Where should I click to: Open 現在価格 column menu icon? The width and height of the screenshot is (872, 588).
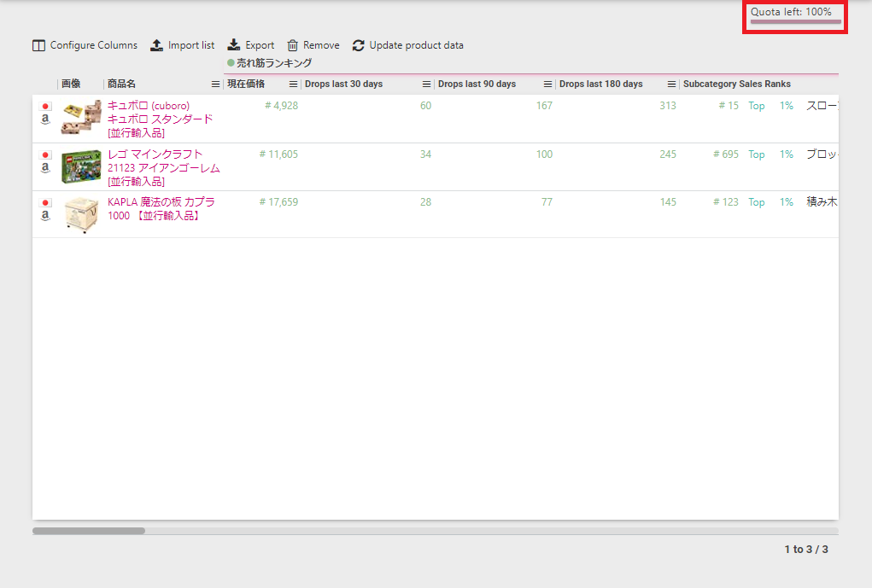[293, 84]
